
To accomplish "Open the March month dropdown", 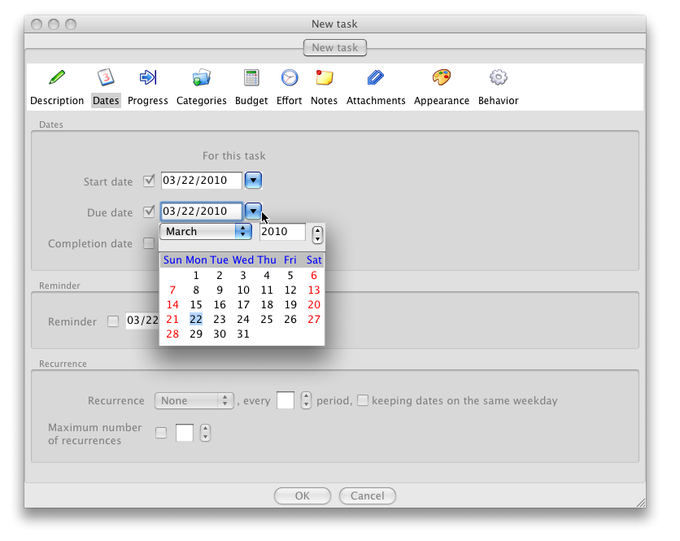I will (206, 231).
